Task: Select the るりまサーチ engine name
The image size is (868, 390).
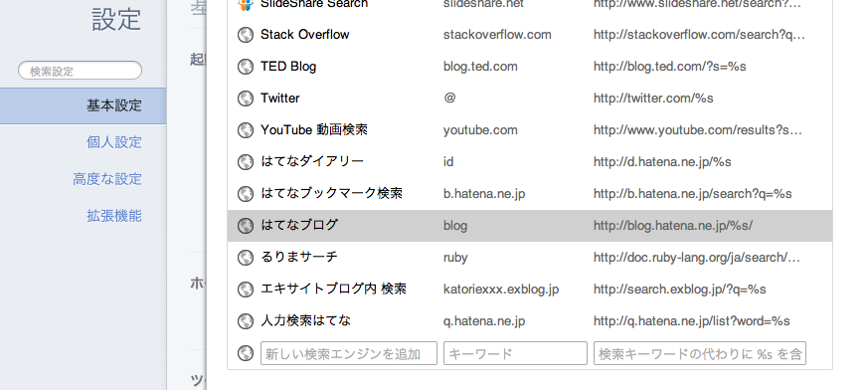Action: [299, 257]
